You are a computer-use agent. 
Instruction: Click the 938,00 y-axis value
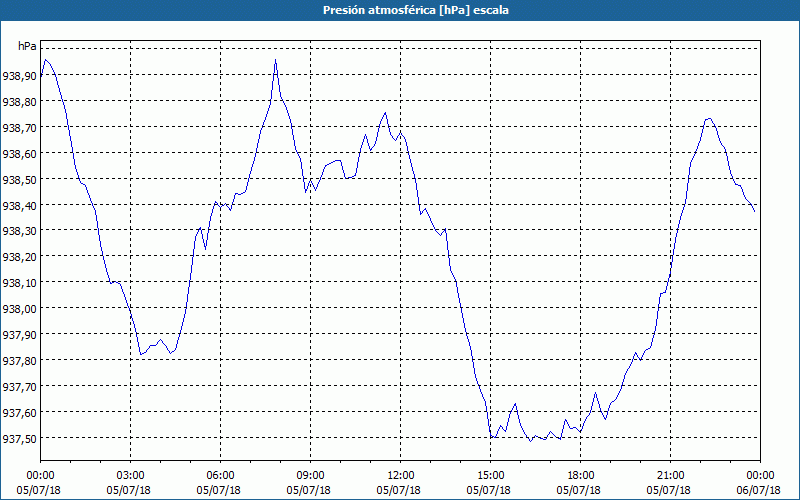tap(19, 309)
